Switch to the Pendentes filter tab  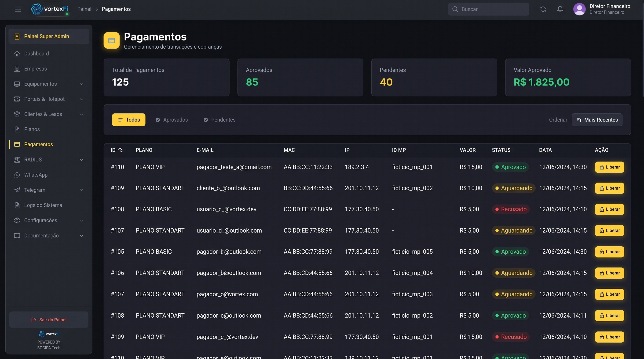tap(220, 120)
